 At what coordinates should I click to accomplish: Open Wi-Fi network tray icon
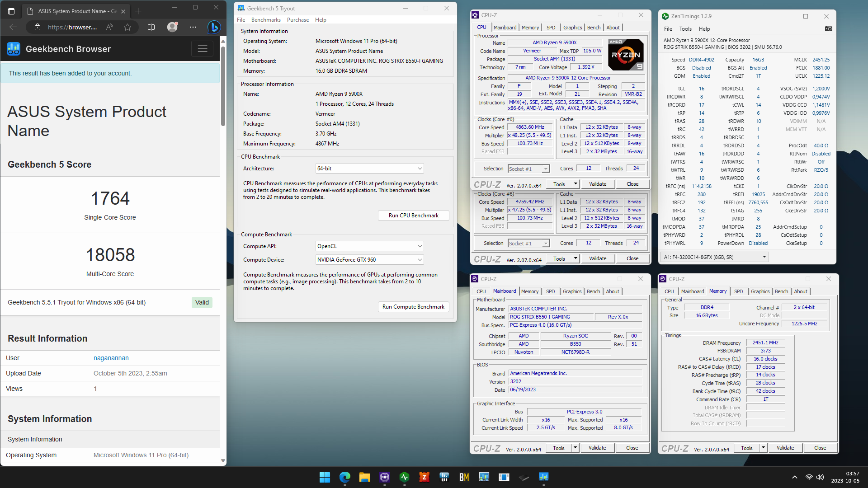(x=809, y=477)
